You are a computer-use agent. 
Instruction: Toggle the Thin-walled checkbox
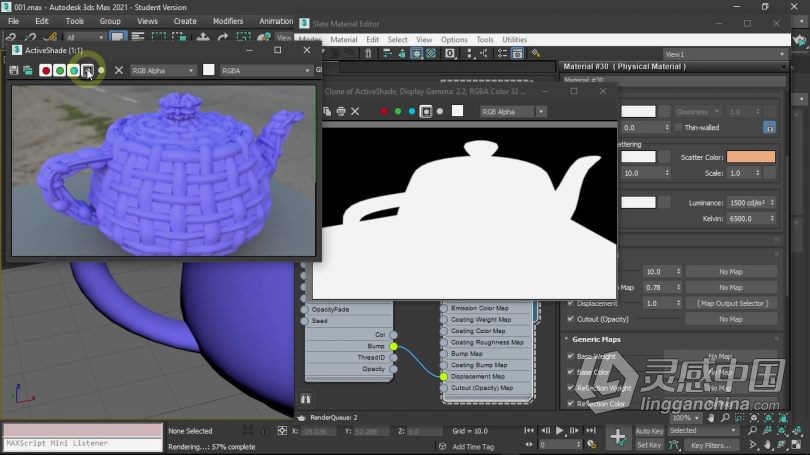pos(678,128)
